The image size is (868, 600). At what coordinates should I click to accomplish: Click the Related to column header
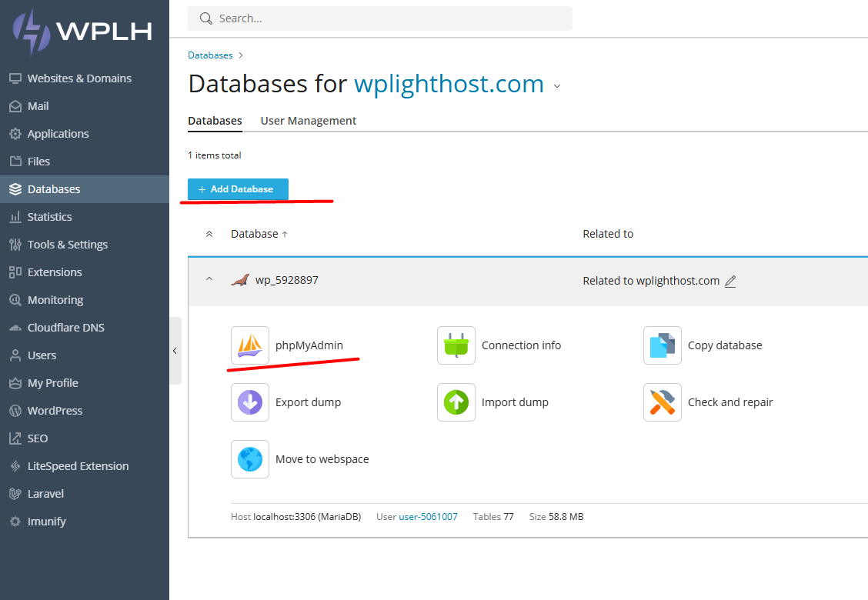click(x=608, y=234)
